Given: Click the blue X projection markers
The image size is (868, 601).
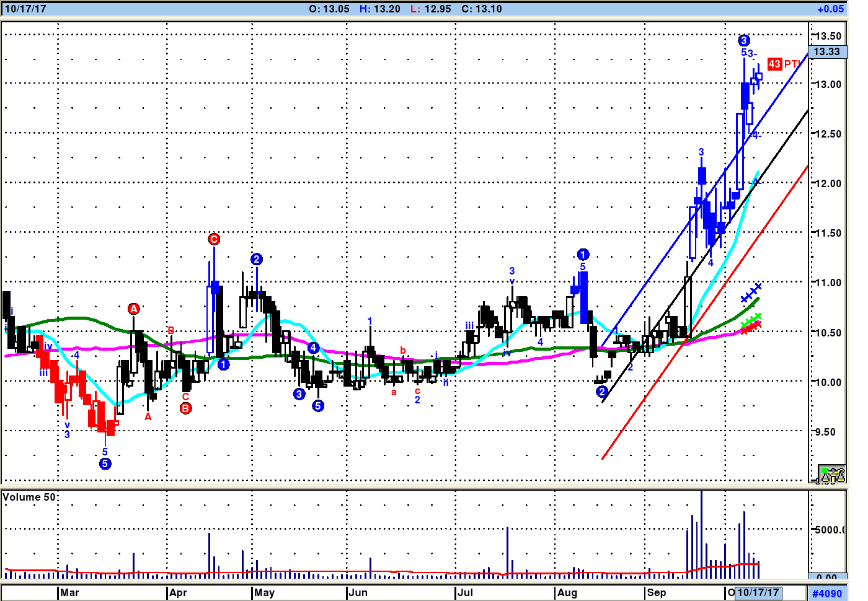Looking at the screenshot, I should pyautogui.click(x=751, y=293).
